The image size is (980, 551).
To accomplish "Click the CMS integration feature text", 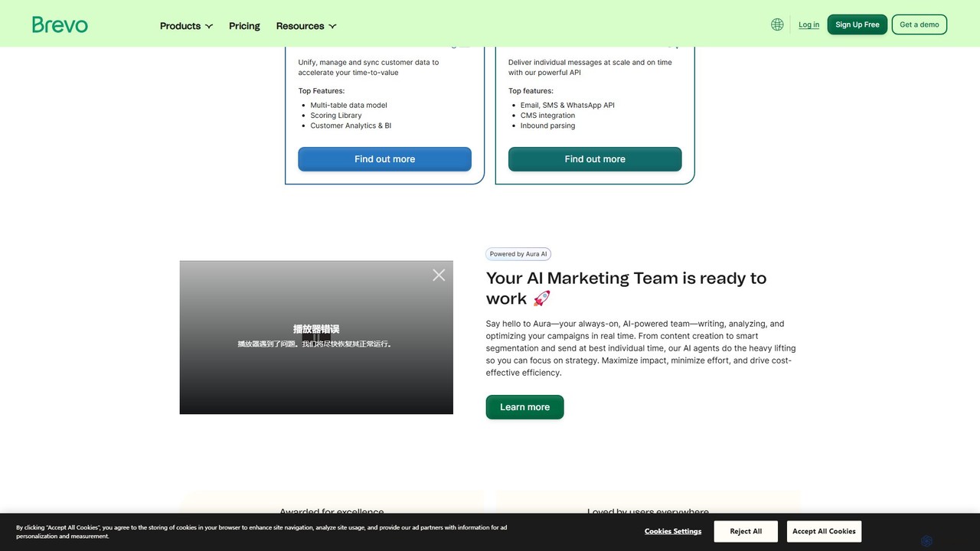I will (547, 116).
